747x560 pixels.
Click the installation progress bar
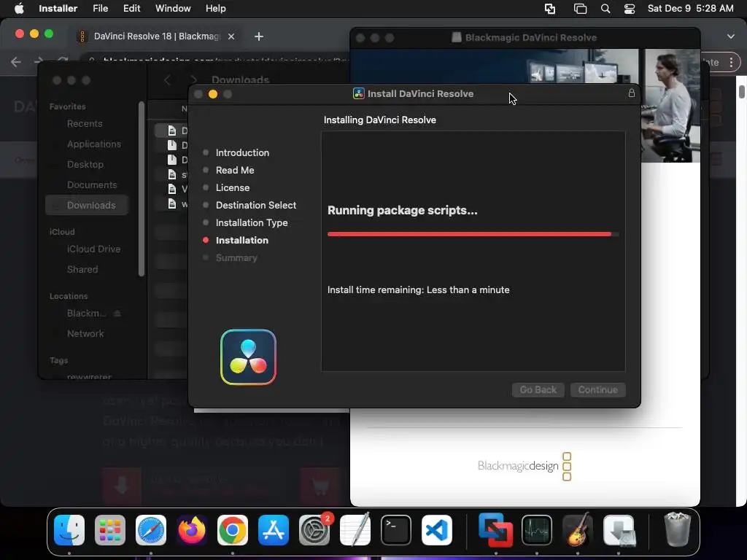point(473,234)
